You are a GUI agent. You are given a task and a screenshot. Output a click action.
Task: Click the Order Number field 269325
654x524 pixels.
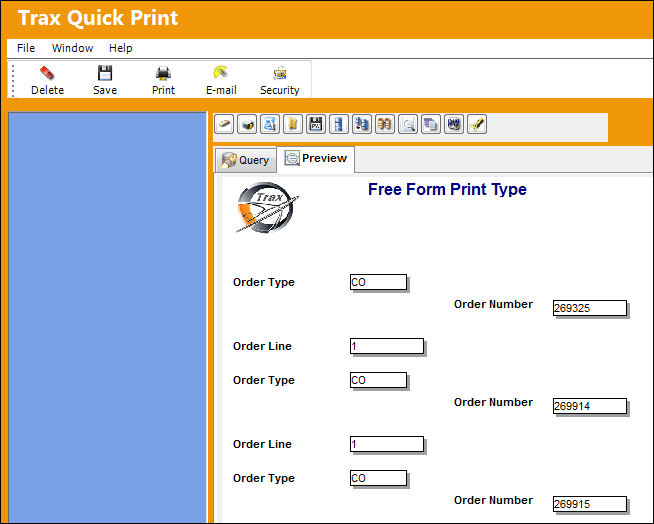pos(590,308)
